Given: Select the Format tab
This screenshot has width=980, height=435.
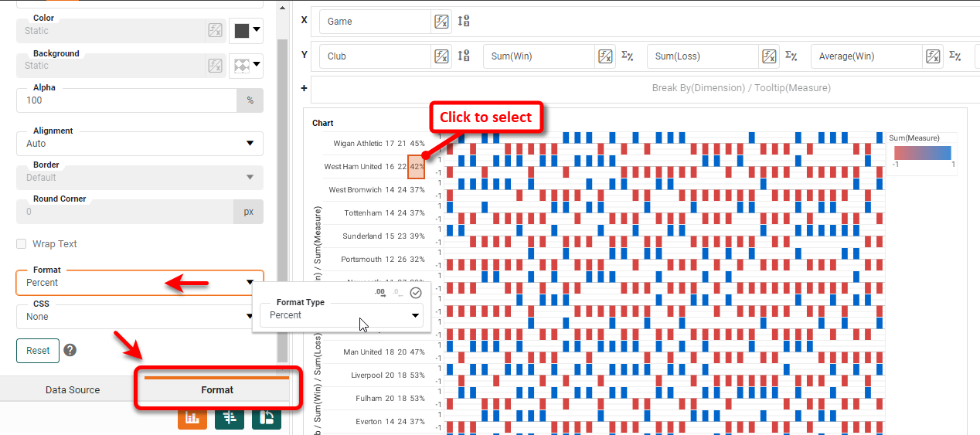Looking at the screenshot, I should pos(217,390).
